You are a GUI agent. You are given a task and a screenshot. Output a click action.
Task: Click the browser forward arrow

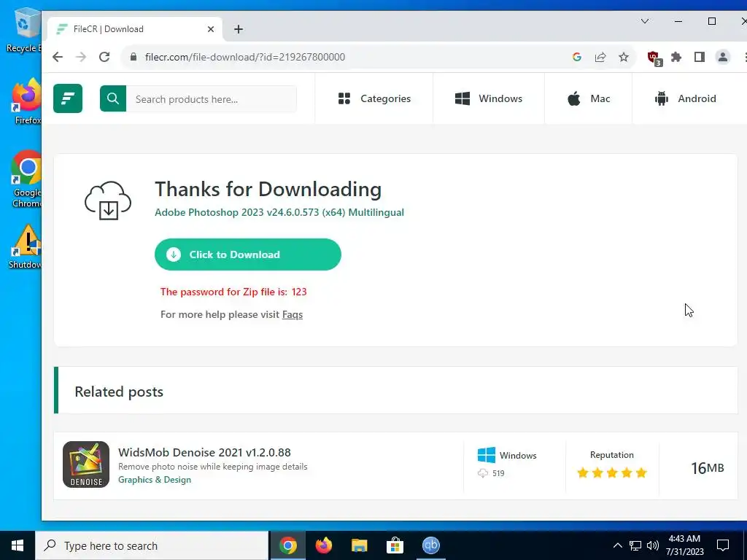pyautogui.click(x=81, y=57)
